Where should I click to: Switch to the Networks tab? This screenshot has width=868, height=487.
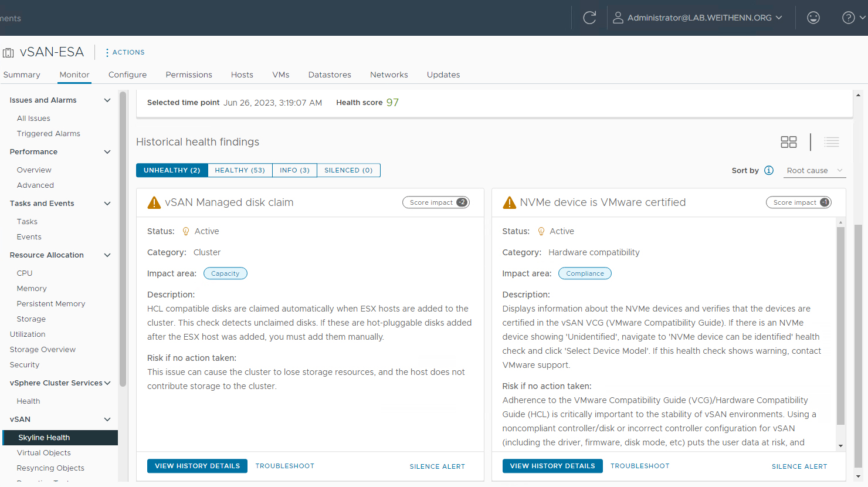pyautogui.click(x=389, y=75)
